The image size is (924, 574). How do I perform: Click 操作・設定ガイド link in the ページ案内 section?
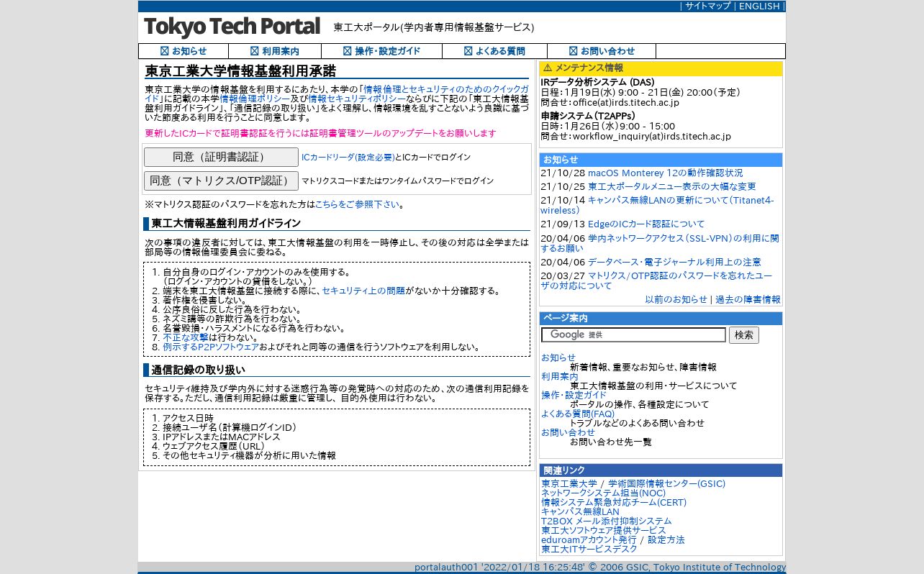click(x=574, y=395)
